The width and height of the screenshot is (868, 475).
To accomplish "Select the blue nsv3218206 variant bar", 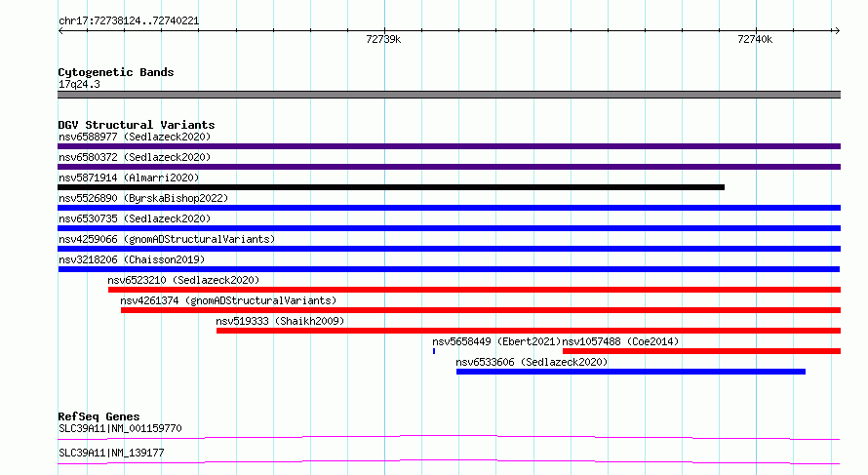I will 449,269.
